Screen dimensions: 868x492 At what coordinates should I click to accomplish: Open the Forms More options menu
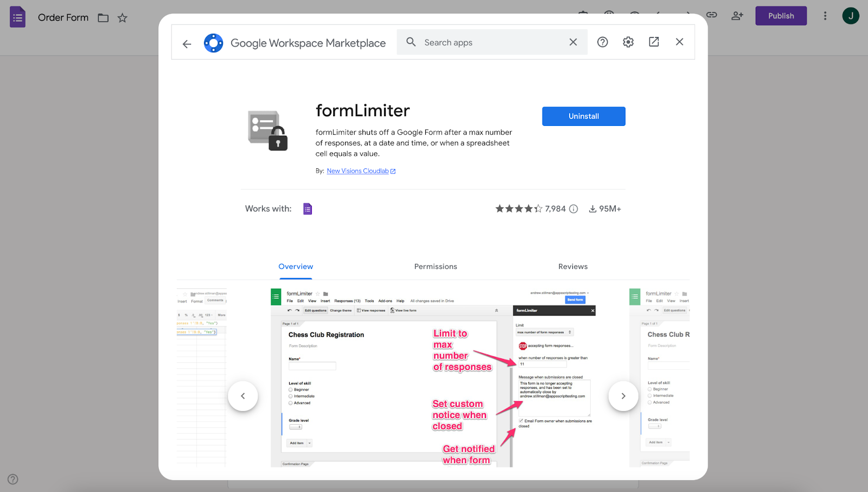825,16
